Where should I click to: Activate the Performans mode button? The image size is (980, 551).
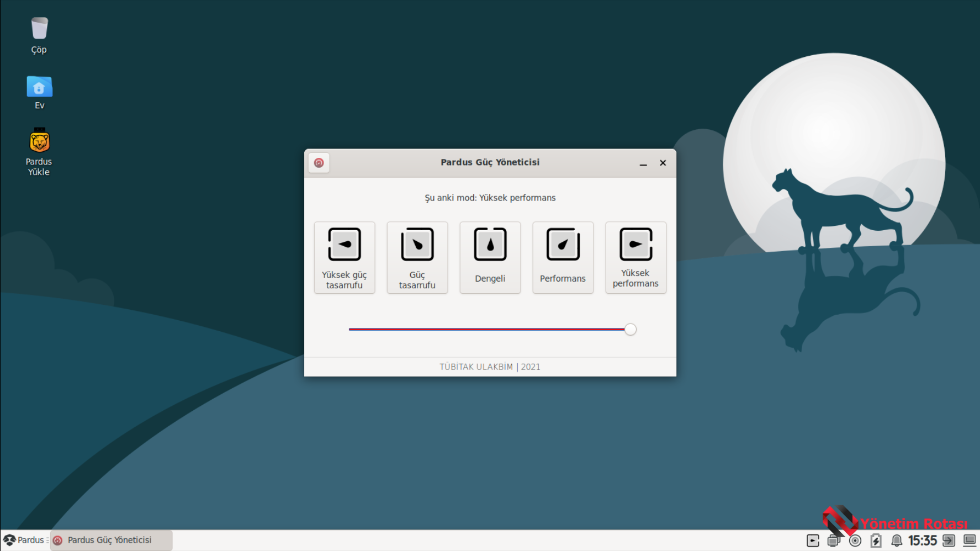pos(563,257)
